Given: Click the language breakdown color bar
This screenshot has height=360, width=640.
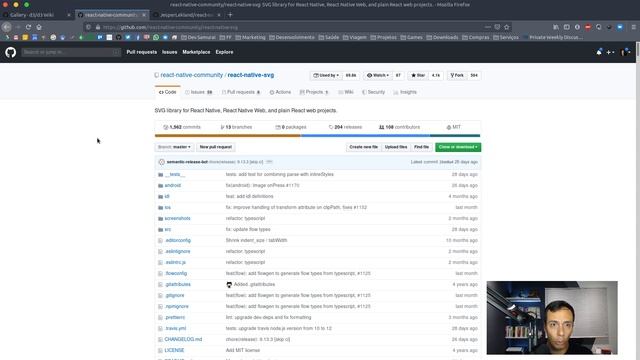Looking at the screenshot, I should pos(318,136).
